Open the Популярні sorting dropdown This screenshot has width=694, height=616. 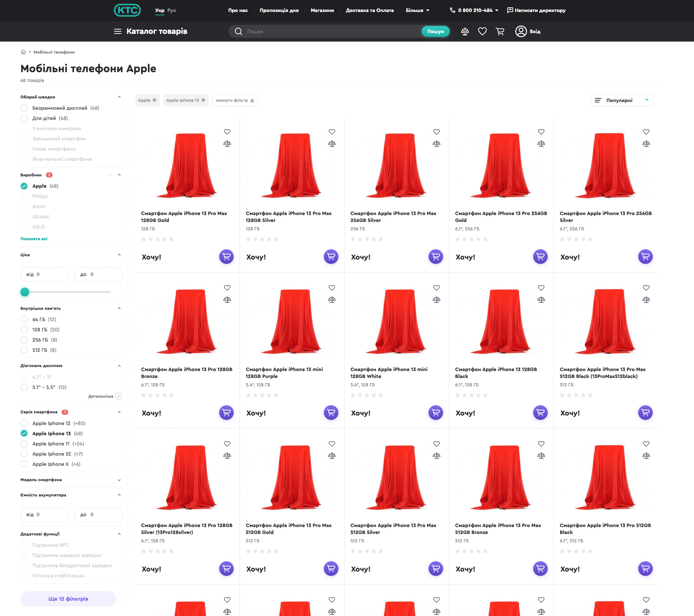coord(622,100)
